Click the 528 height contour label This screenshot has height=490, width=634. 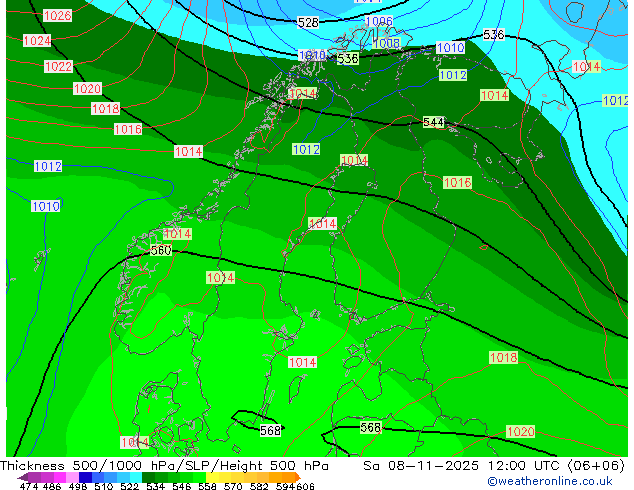point(308,23)
